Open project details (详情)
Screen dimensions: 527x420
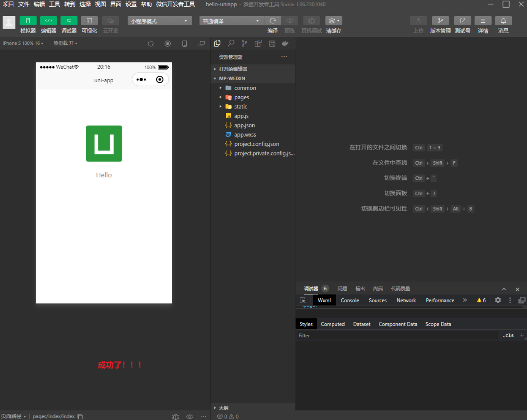[483, 21]
